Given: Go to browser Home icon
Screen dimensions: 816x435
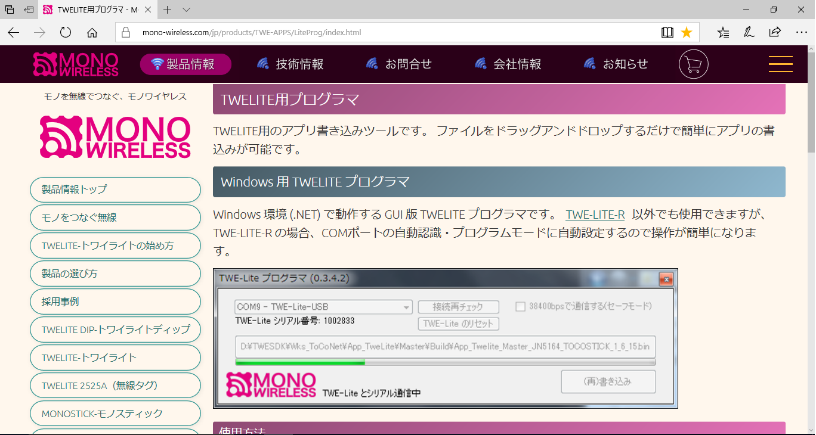Looking at the screenshot, I should coord(92,33).
